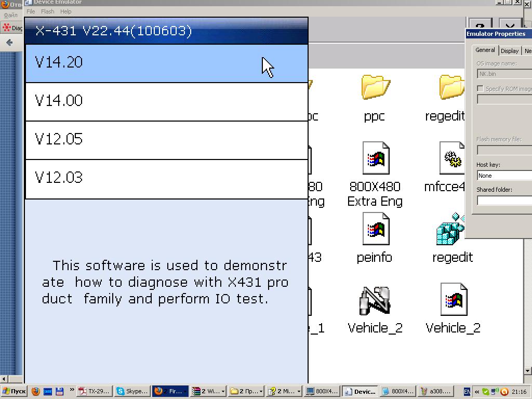This screenshot has height=399, width=532.
Task: Activate the Device Emulator taskbar button
Action: click(360, 391)
